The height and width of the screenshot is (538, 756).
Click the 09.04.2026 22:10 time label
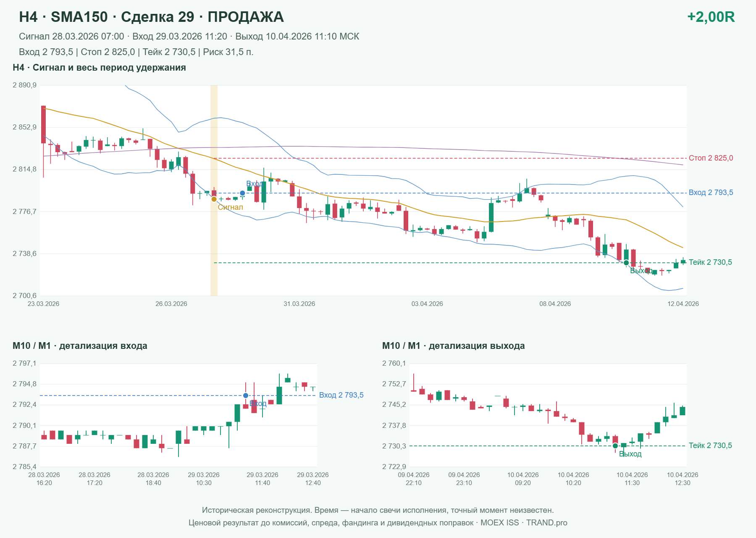click(414, 479)
